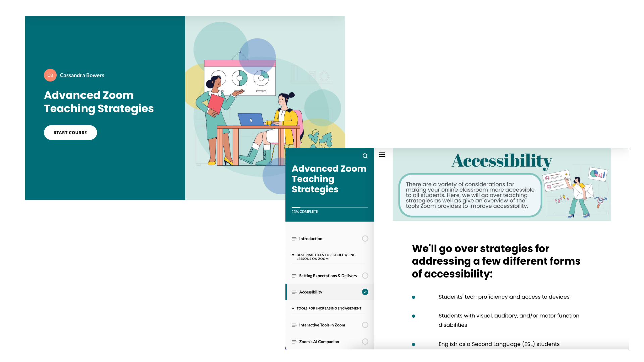This screenshot has height=362, width=644.
Task: Click the hamburger menu icon
Action: pos(382,155)
